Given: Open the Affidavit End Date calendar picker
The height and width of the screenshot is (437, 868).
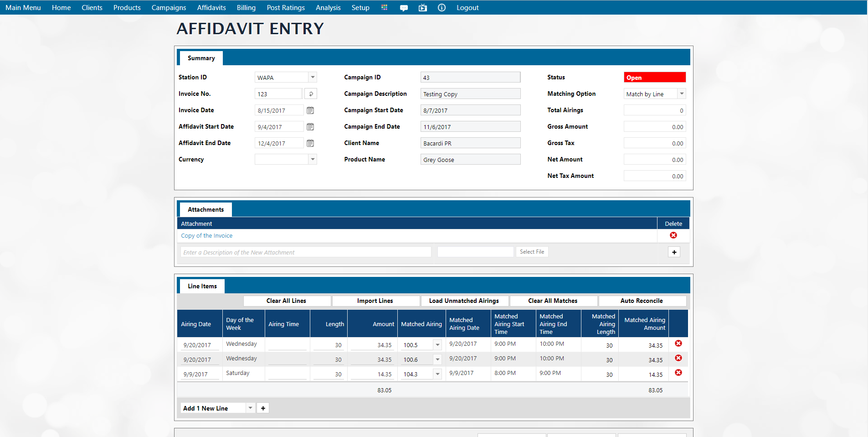Looking at the screenshot, I should [310, 143].
